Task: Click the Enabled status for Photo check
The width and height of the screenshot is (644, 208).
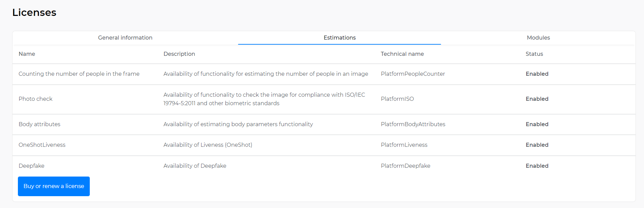Action: pos(537,99)
